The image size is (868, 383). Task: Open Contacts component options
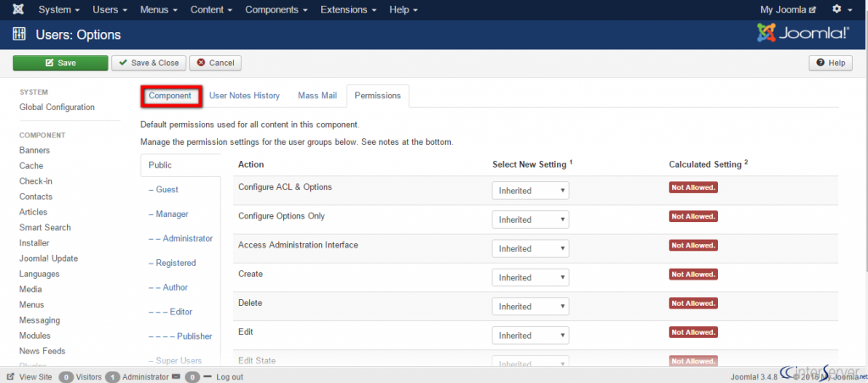coord(36,197)
